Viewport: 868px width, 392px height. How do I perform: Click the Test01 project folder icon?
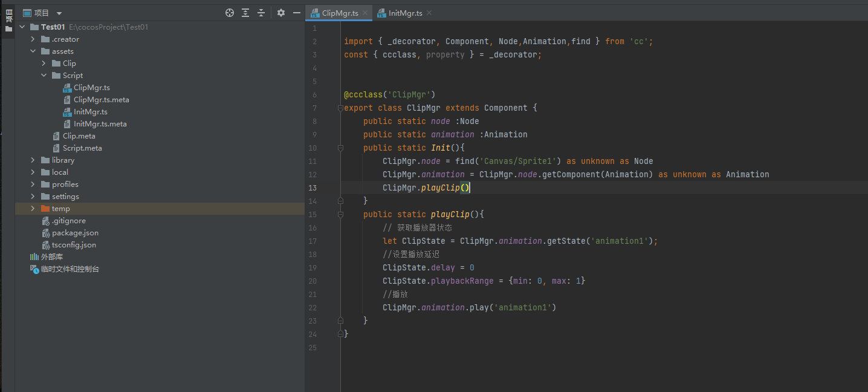34,27
